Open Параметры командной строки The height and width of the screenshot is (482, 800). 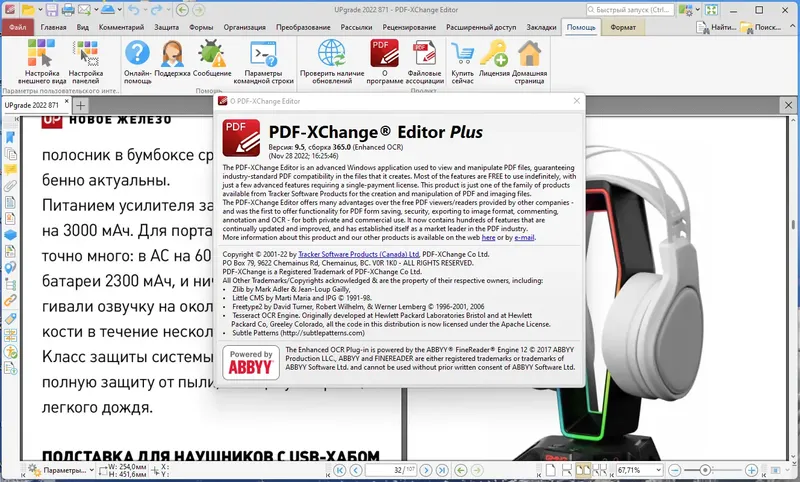pos(263,62)
